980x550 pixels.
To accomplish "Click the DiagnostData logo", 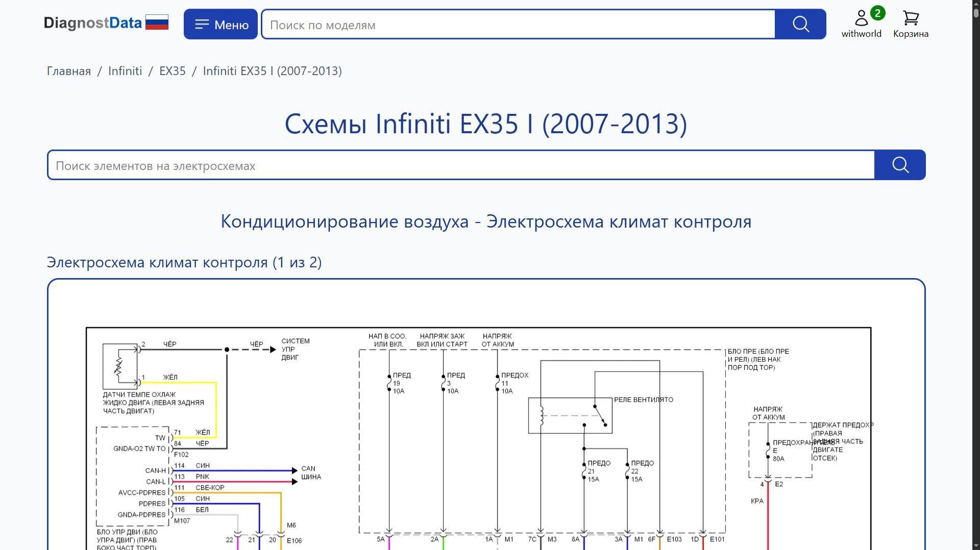I will click(92, 23).
